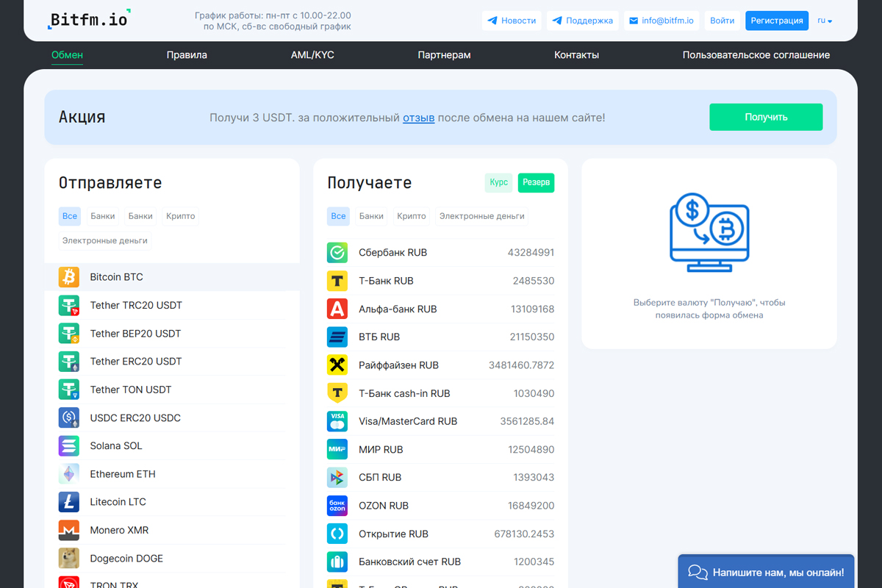This screenshot has height=588, width=882.
Task: Show only Банки in Отправляете list
Action: point(102,215)
